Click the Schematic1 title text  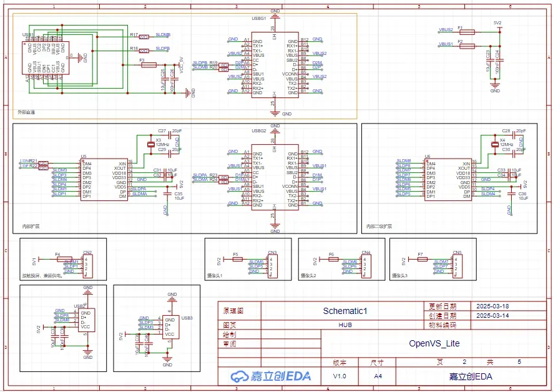345,311
